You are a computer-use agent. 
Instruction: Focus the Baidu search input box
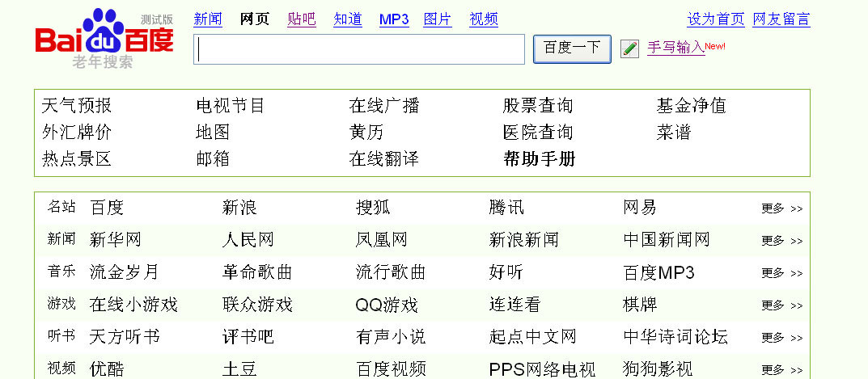click(x=358, y=49)
